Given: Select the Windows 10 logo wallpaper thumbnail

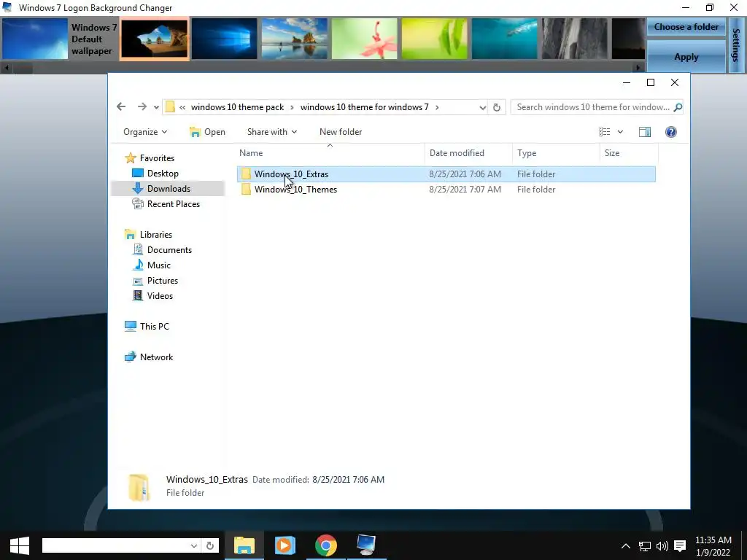Looking at the screenshot, I should click(x=224, y=39).
